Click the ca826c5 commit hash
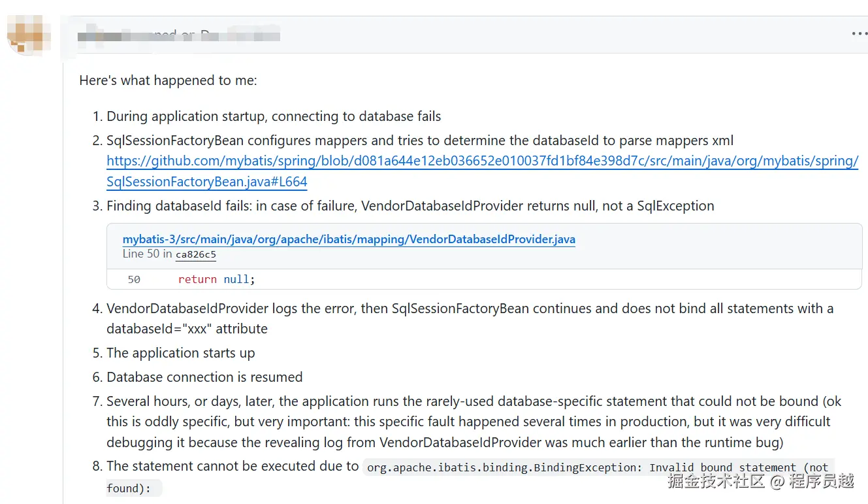 196,254
